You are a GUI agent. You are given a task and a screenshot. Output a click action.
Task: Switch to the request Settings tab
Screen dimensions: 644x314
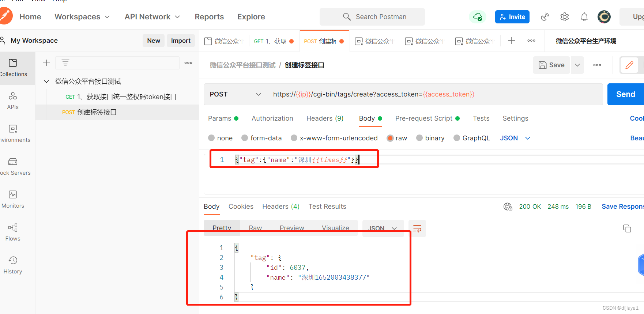click(515, 118)
